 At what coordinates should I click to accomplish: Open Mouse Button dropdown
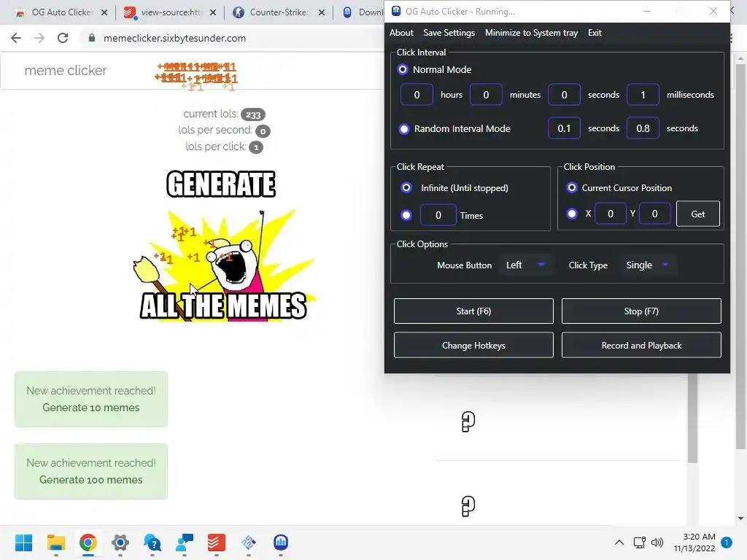pos(525,265)
